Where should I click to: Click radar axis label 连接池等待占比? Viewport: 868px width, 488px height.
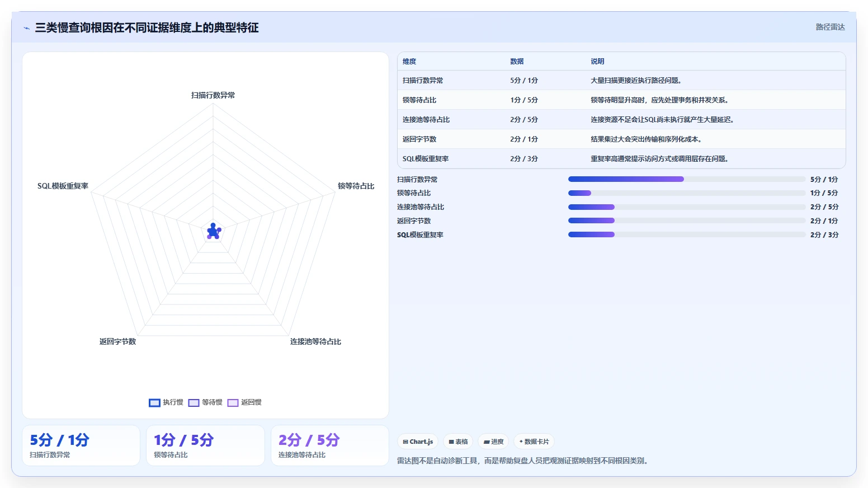[315, 341]
